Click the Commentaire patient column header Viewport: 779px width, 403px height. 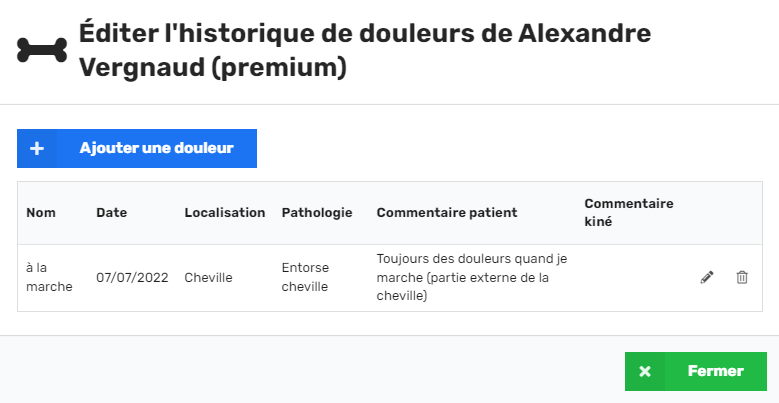tap(447, 213)
